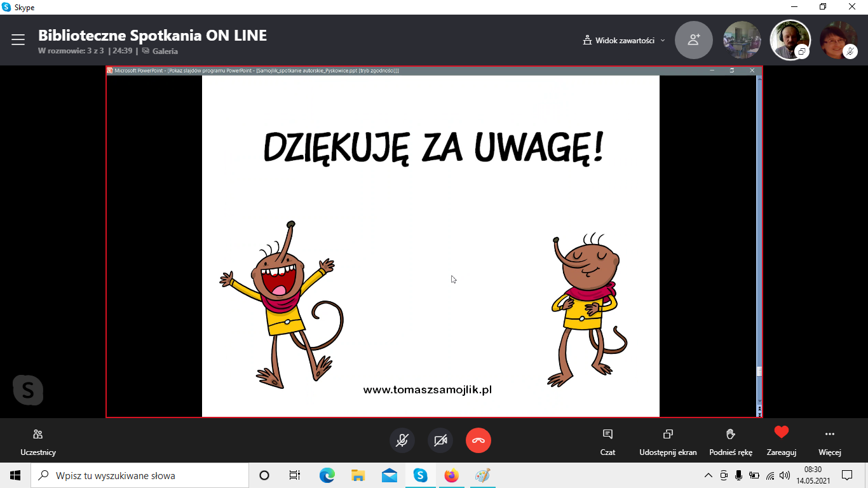Show hidden system tray icons chevron
Viewport: 868px width, 488px height.
709,475
